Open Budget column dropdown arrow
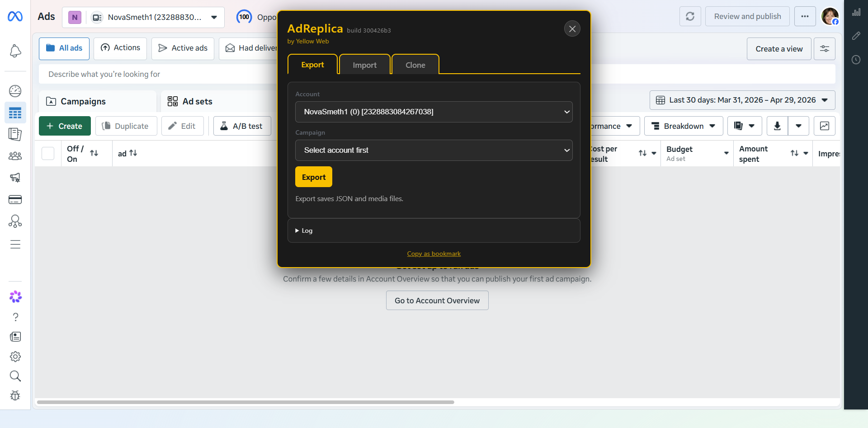 click(726, 153)
